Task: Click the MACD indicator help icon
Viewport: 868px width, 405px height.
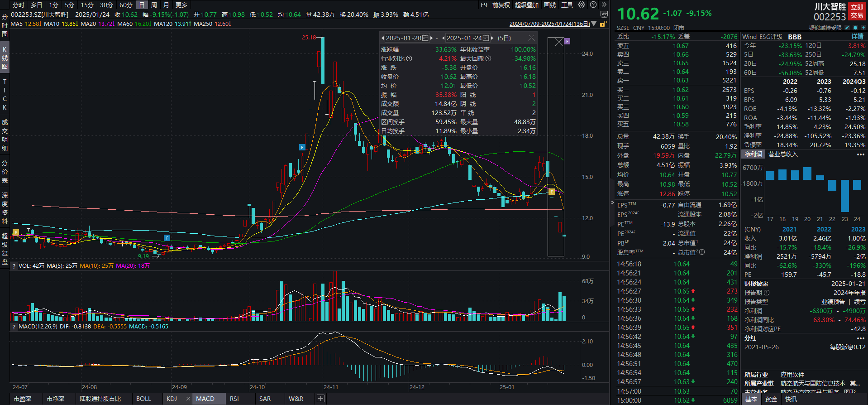Action: [14, 327]
